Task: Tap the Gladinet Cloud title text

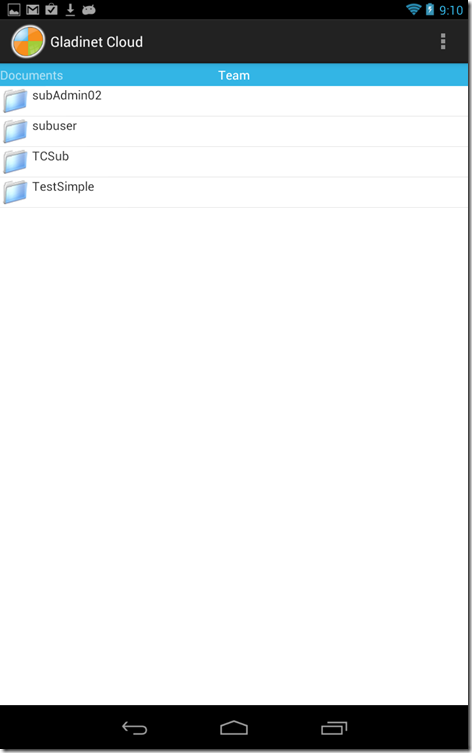Action: coord(97,42)
